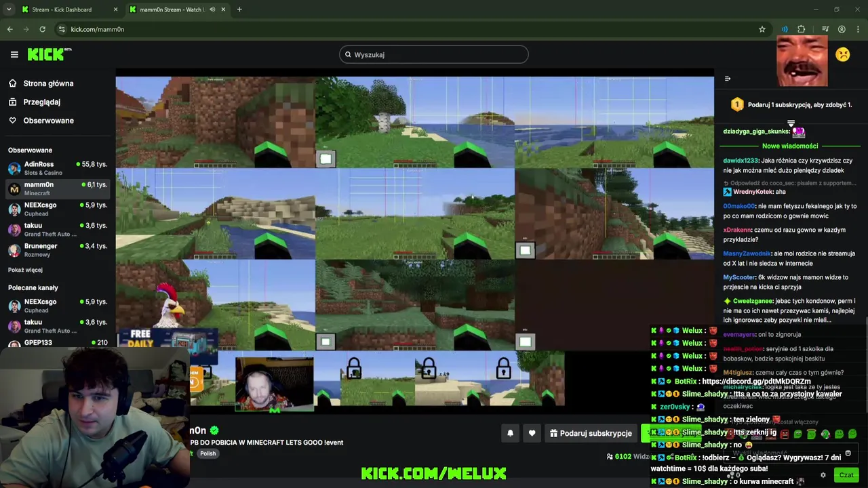Click the Podaruj 1 subskrypcję banner
Screen dimensions: 868x488
tap(791, 104)
